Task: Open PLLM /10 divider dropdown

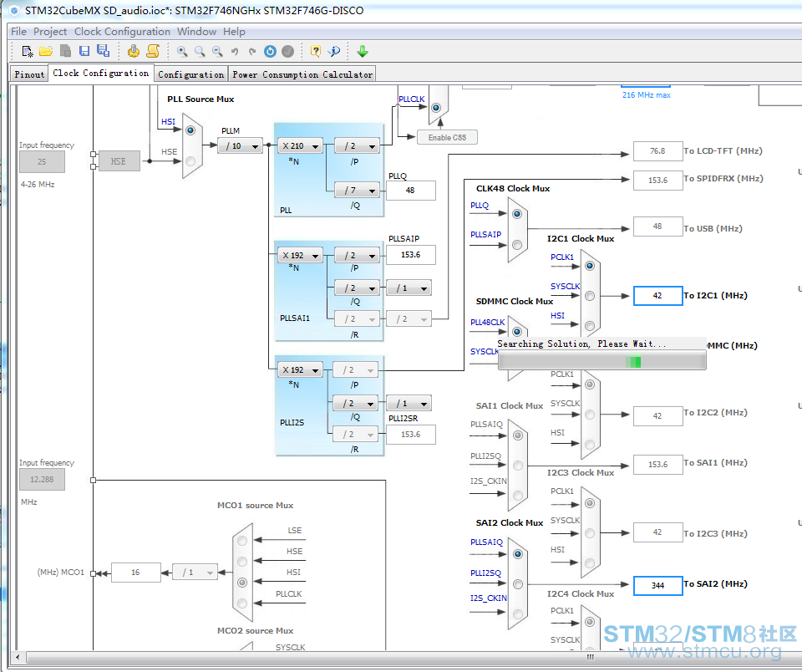Action: coord(241,146)
